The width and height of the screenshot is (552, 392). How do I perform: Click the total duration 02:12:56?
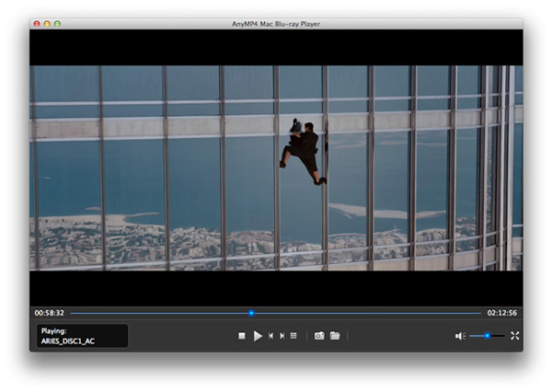click(x=501, y=313)
